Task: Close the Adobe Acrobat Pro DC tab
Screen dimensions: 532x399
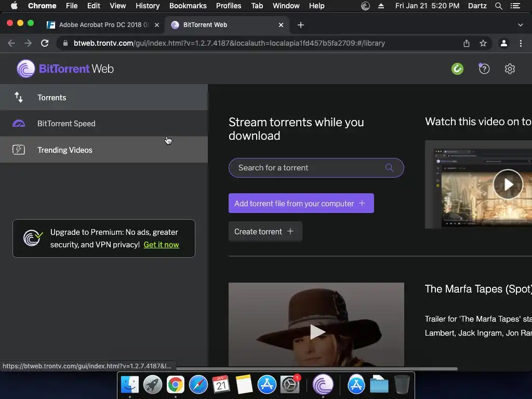Action: click(157, 25)
